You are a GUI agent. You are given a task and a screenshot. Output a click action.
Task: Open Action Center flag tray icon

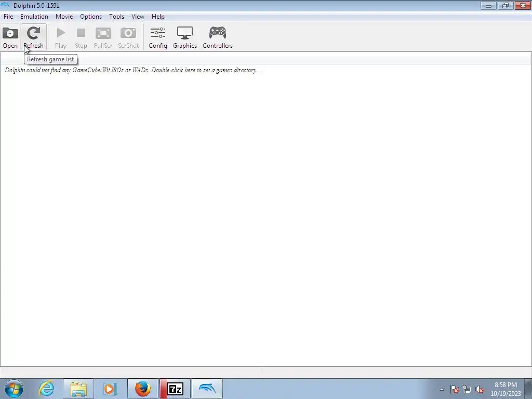click(x=454, y=389)
